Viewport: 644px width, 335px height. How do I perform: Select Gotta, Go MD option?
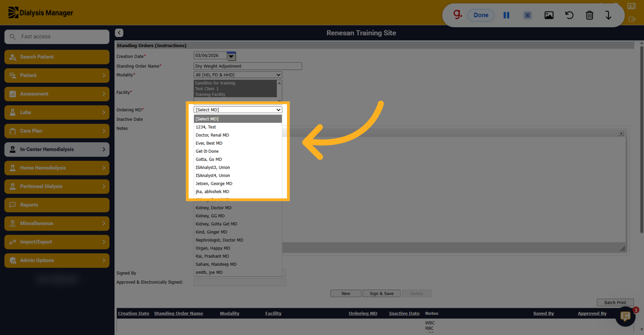238,159
